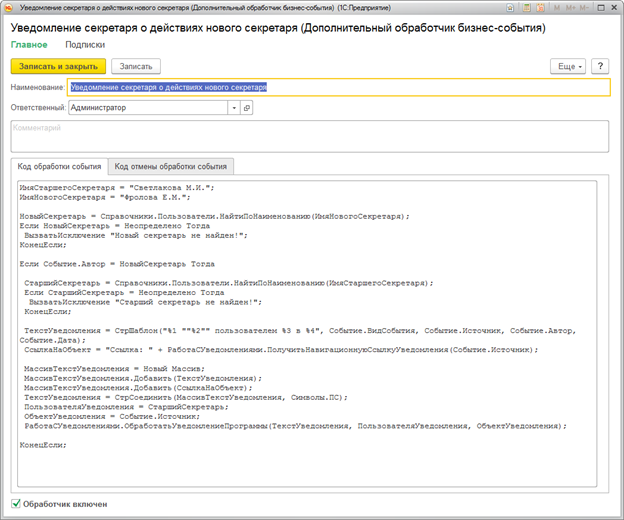Image resolution: width=624 pixels, height=520 pixels.
Task: Select the 'Код обработки события' tab
Action: (58, 166)
